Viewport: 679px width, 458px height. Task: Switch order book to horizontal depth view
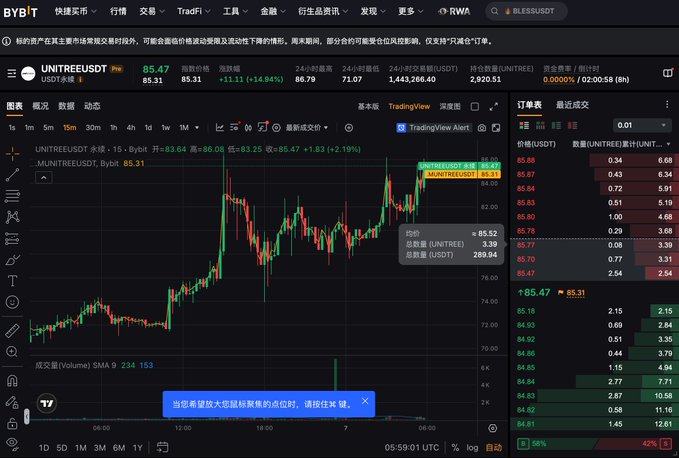coord(540,126)
